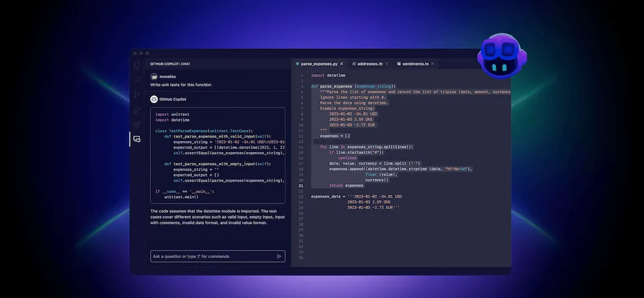This screenshot has height=298, width=644.
Task: Click 'expenses = []' on editor line 12
Action: [x=335, y=136]
